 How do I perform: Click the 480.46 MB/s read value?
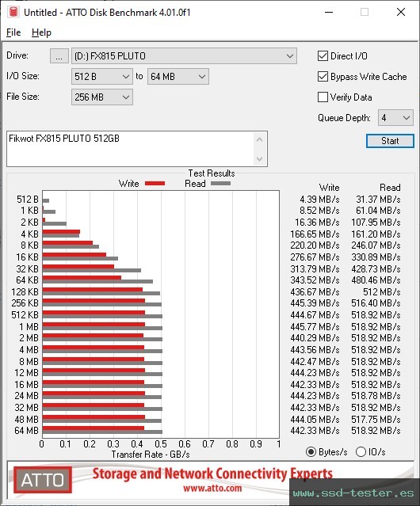coord(376,280)
